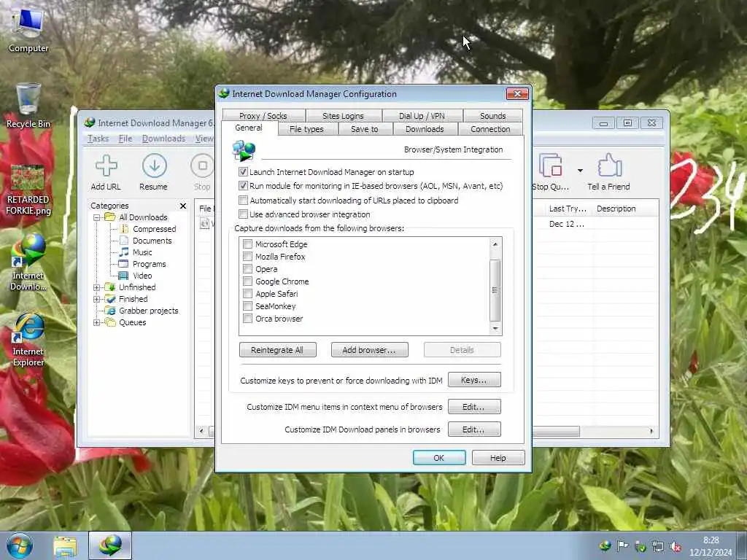Click the Add browser... button
This screenshot has height=560, width=747.
pos(369,350)
